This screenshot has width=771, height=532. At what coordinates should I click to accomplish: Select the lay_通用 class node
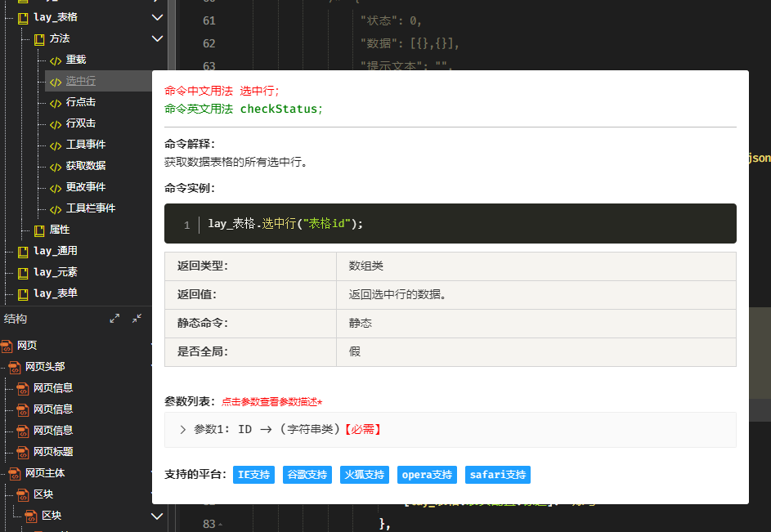(56, 251)
